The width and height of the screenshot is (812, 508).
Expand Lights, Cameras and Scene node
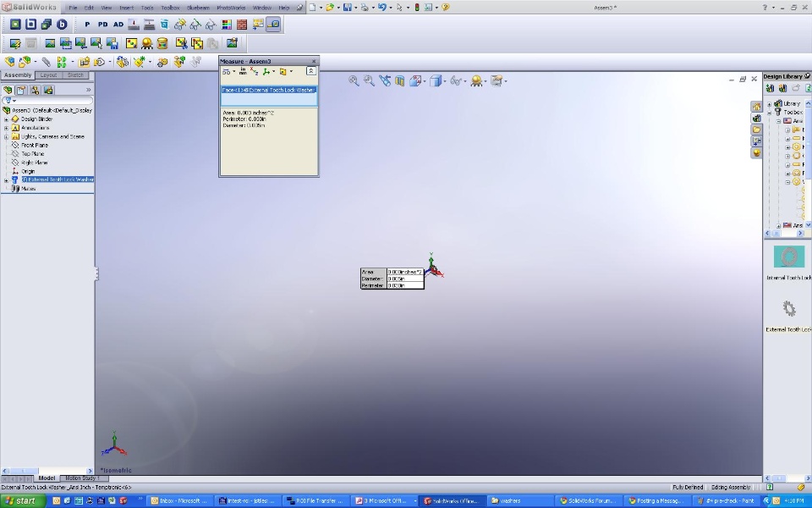coord(6,137)
